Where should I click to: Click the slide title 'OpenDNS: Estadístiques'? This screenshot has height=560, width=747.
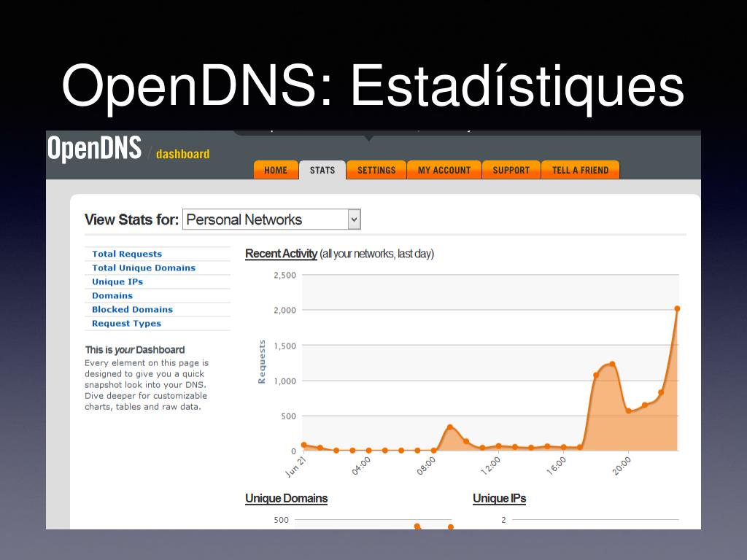point(373,87)
